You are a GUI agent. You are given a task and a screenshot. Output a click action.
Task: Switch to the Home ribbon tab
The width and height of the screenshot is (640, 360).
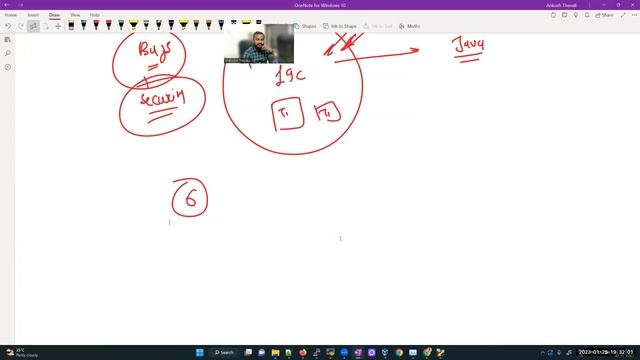11,15
